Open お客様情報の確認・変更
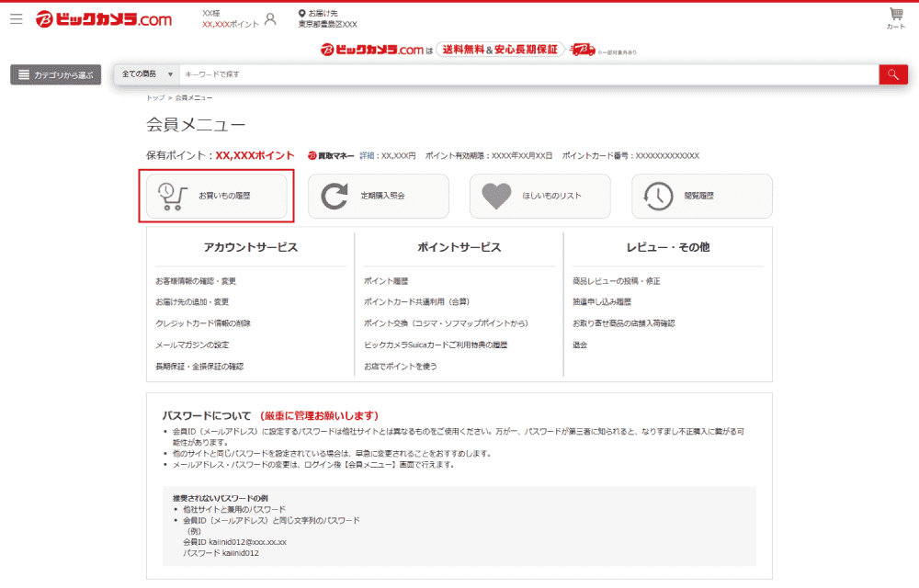919x588 pixels. coord(196,280)
